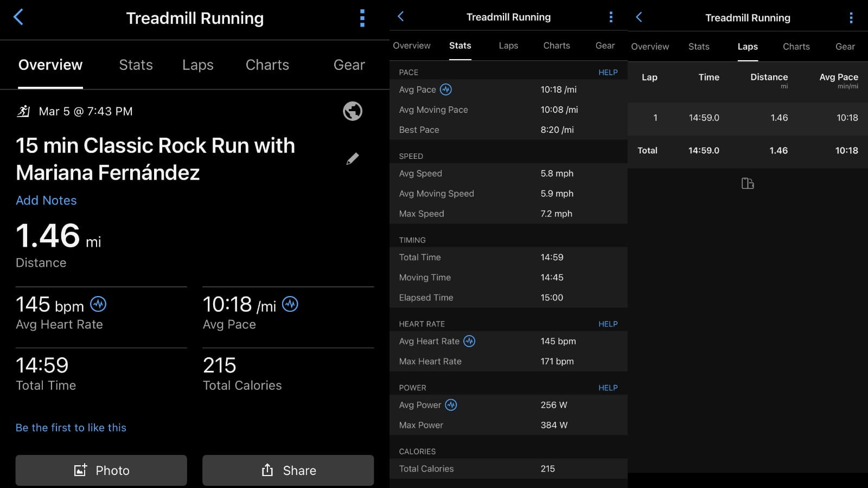Click the Add Notes link
The image size is (868, 488).
46,201
